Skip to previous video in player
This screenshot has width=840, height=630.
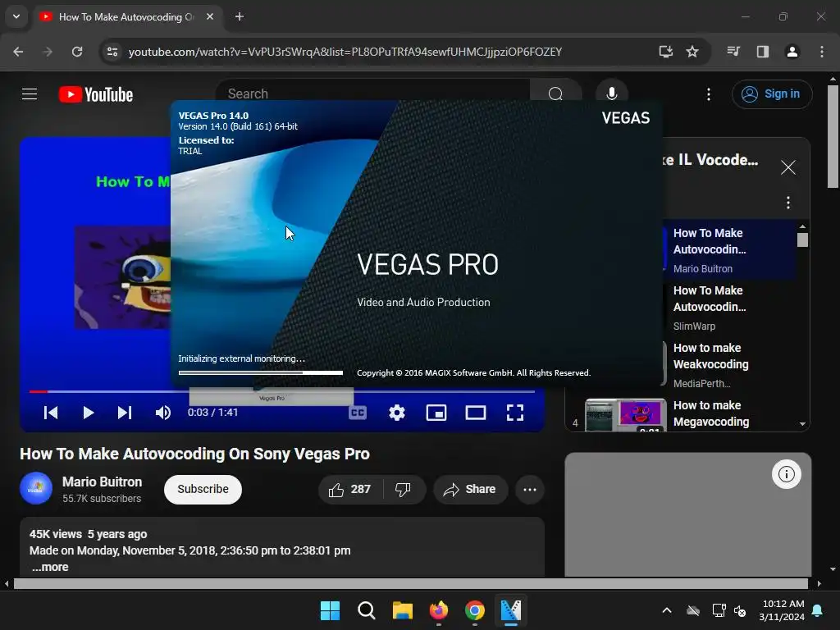(x=51, y=413)
